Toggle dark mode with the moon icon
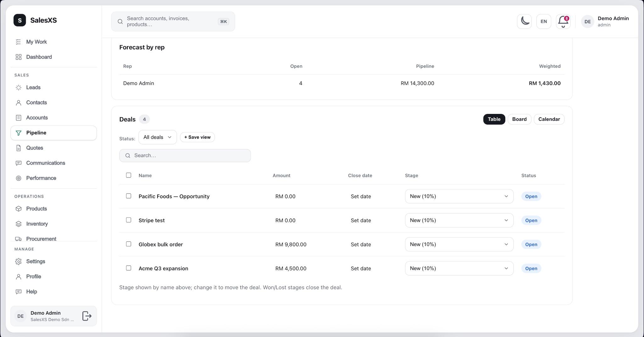 point(524,21)
